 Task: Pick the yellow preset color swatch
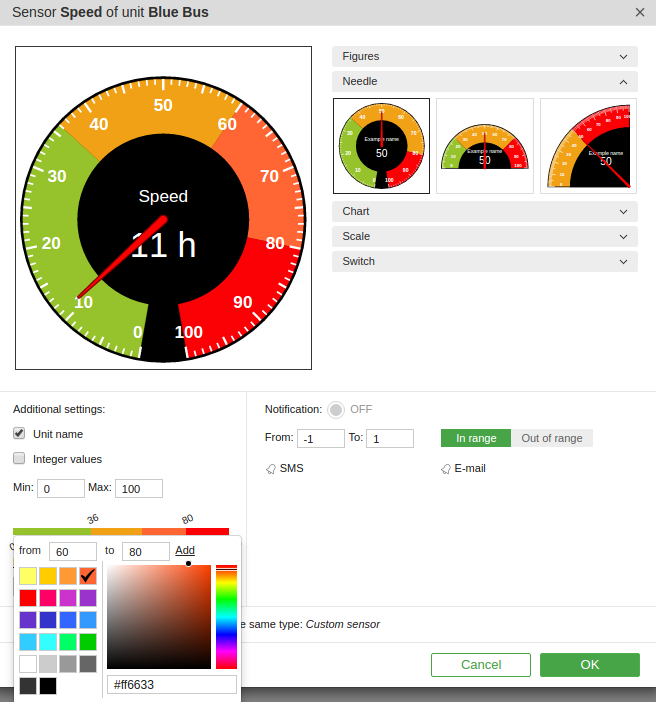pos(28,576)
